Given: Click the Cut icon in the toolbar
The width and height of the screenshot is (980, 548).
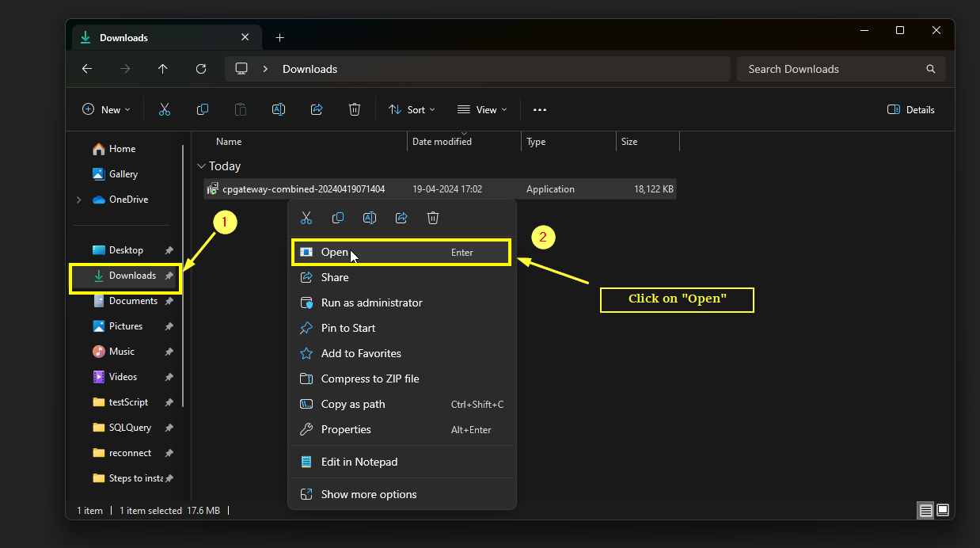Looking at the screenshot, I should click(x=165, y=109).
